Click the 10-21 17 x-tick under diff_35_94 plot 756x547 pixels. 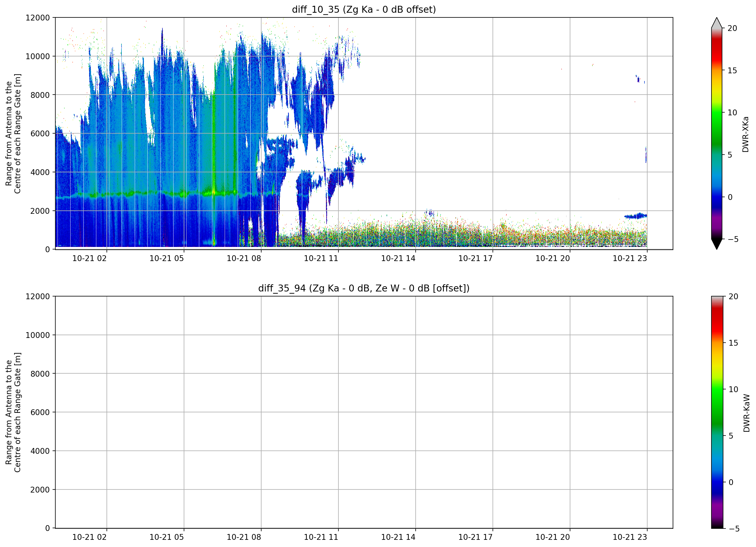476,537
